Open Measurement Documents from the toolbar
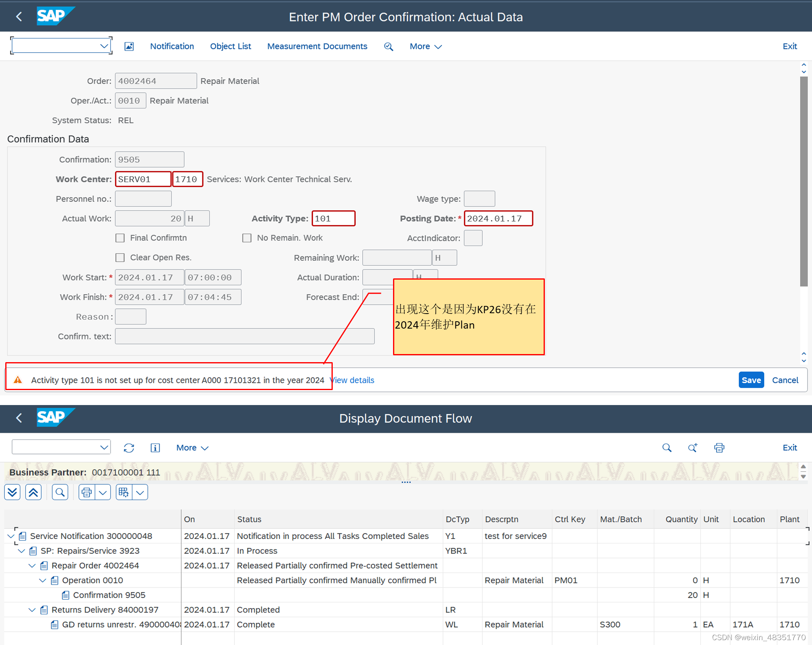The width and height of the screenshot is (812, 645). [x=317, y=46]
